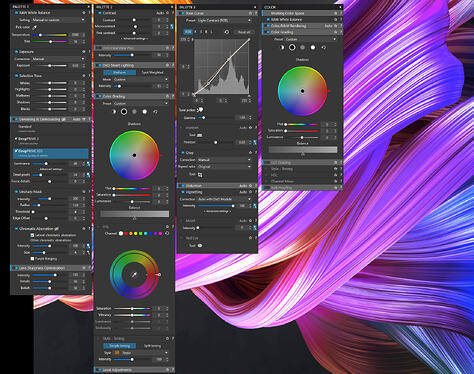Select the RGB channel in Tone Curve

click(x=188, y=32)
